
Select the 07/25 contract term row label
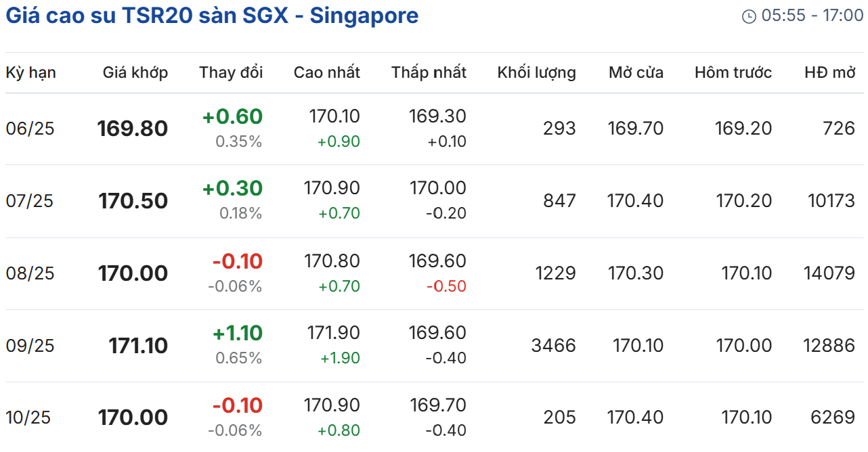(30, 201)
